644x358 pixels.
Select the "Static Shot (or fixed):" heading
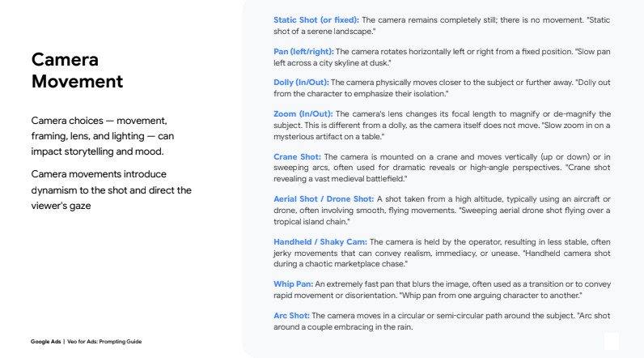[316, 19]
